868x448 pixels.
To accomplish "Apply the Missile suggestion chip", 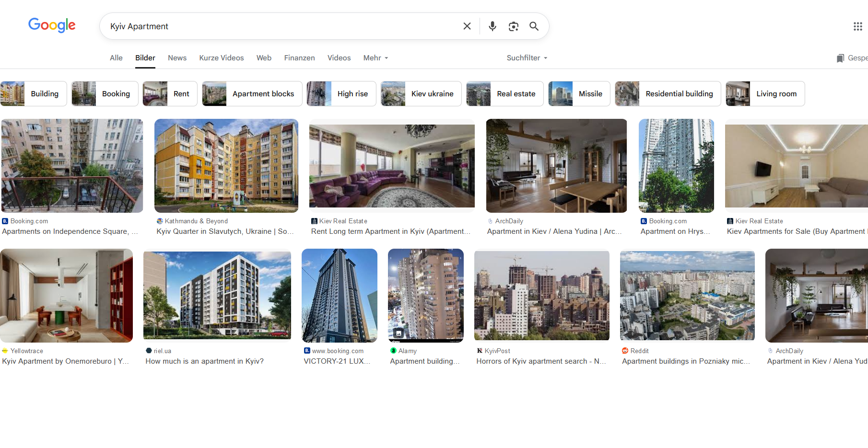I will click(579, 94).
